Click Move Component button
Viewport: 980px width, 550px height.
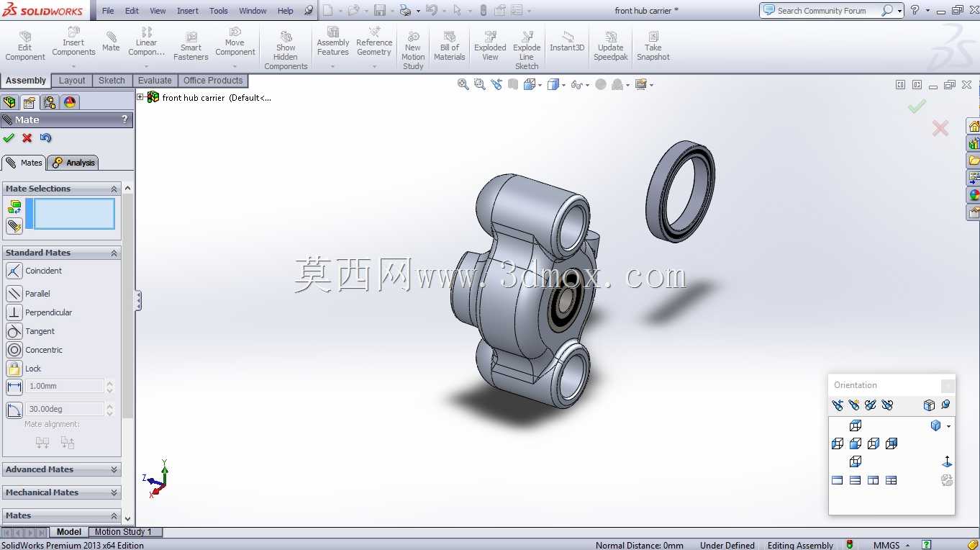click(235, 42)
